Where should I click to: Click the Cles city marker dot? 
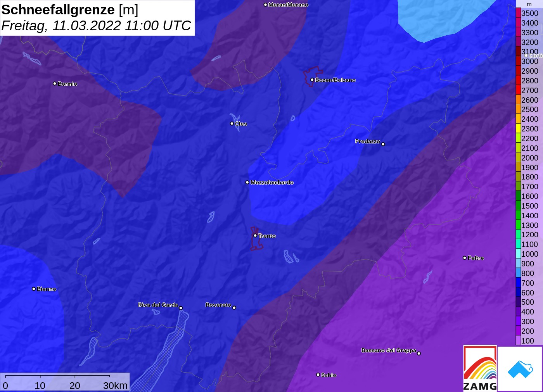pyautogui.click(x=232, y=124)
